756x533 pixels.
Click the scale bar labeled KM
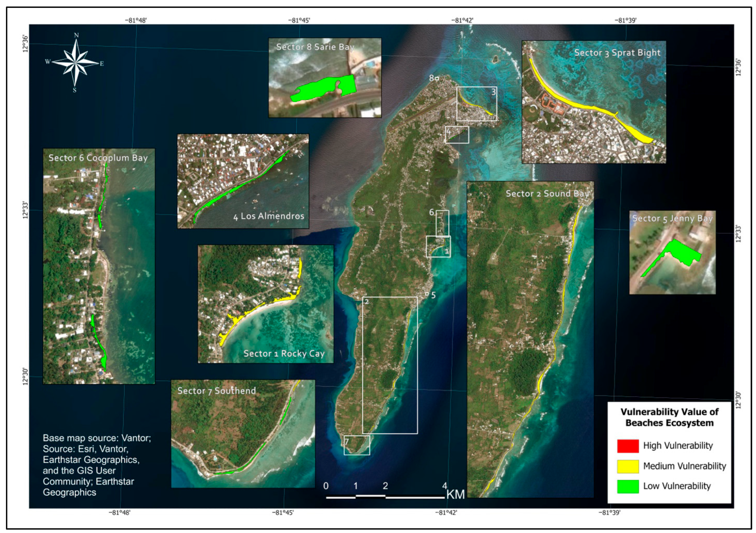[385, 496]
